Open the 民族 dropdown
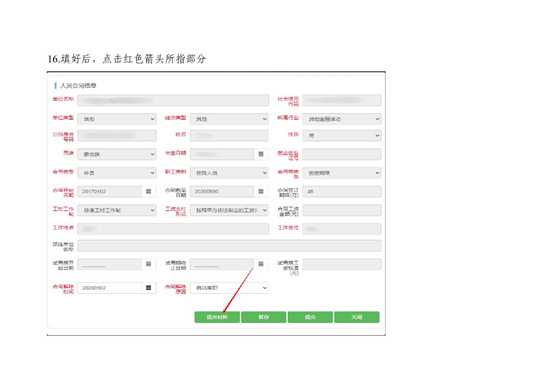Image resolution: width=550 pixels, height=389 pixels. pyautogui.click(x=117, y=154)
